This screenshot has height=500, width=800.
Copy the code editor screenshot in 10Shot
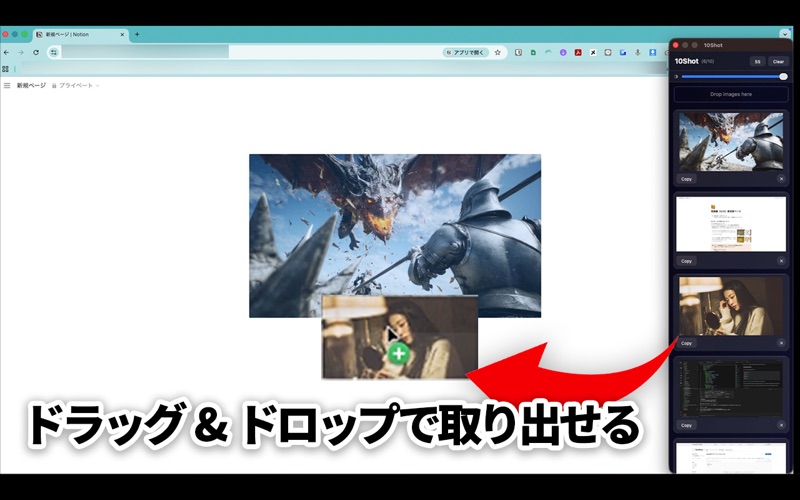tap(686, 426)
